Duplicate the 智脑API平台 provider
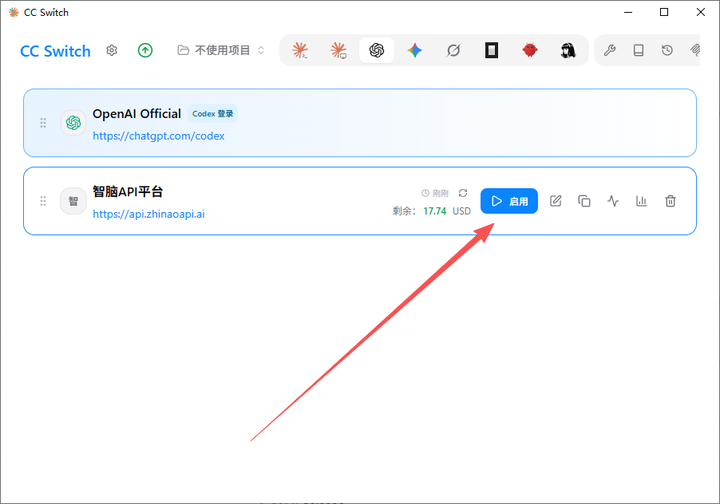This screenshot has height=504, width=720. [584, 201]
